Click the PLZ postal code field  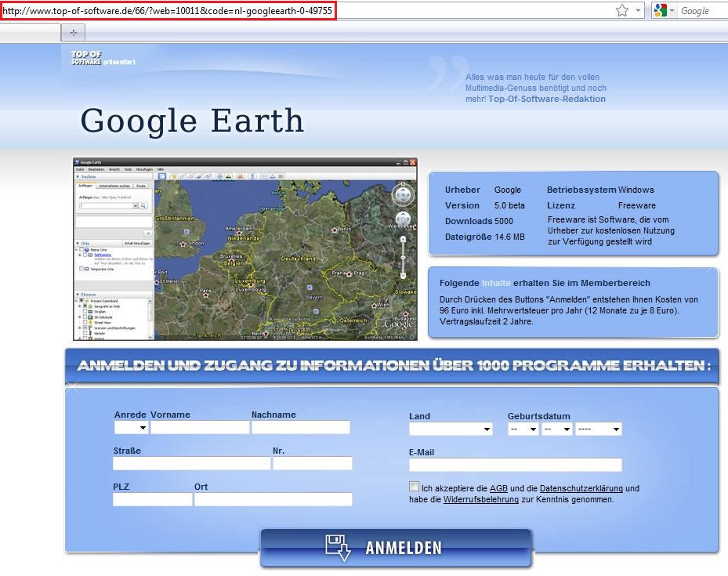152,499
